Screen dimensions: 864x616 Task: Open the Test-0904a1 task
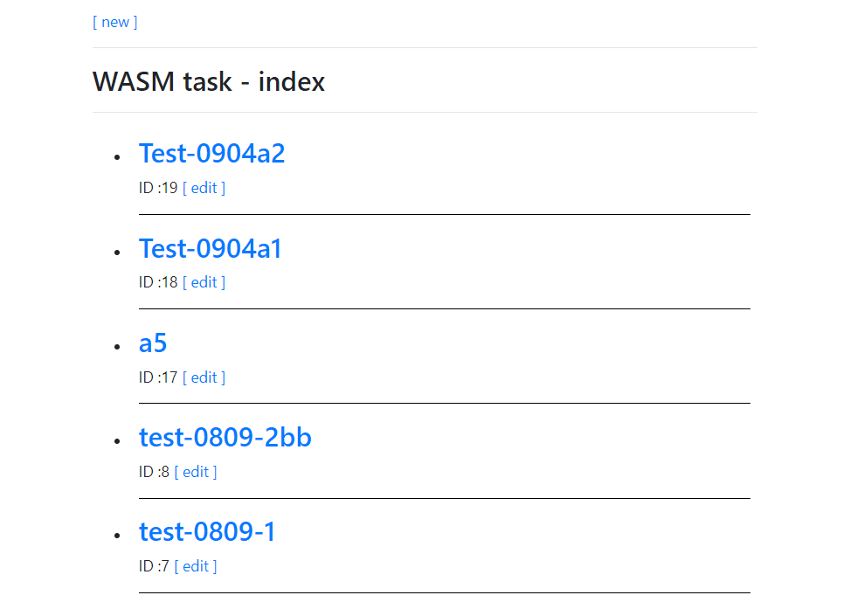coord(211,249)
